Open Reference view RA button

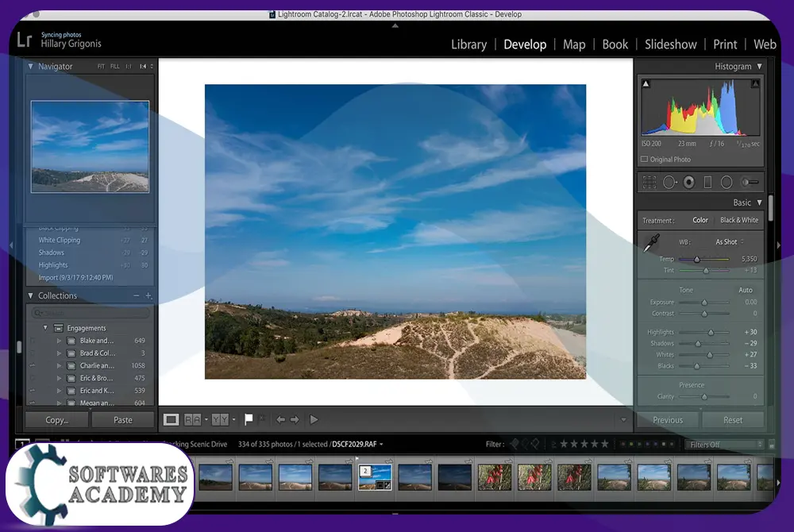[x=192, y=419]
